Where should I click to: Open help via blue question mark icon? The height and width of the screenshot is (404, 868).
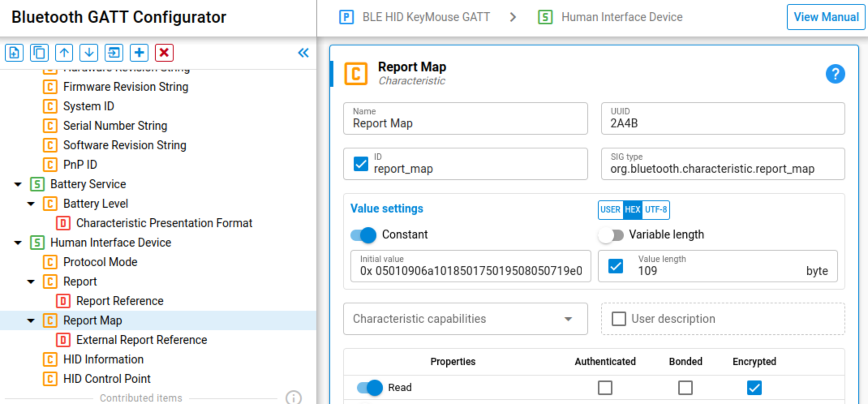point(835,74)
